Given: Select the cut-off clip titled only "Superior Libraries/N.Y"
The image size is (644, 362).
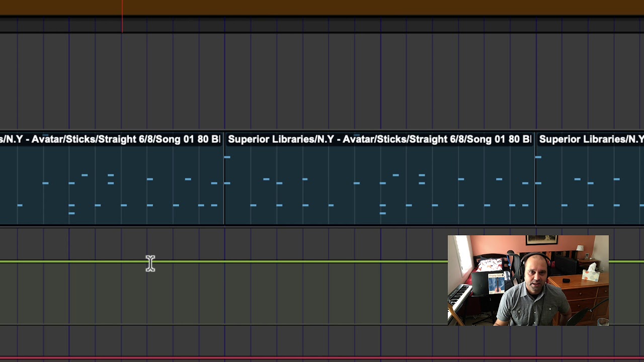Looking at the screenshot, I should click(x=590, y=178).
